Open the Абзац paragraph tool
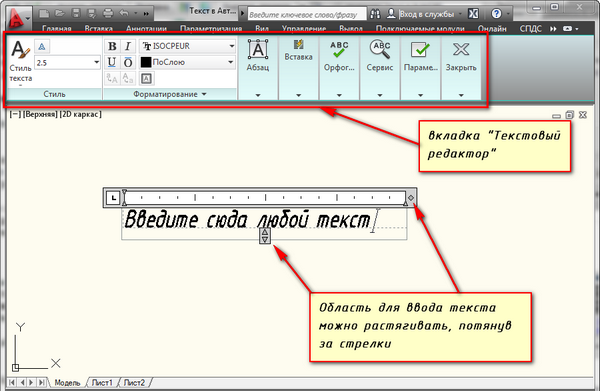Viewport: 600px width, 391px height. pos(258,50)
